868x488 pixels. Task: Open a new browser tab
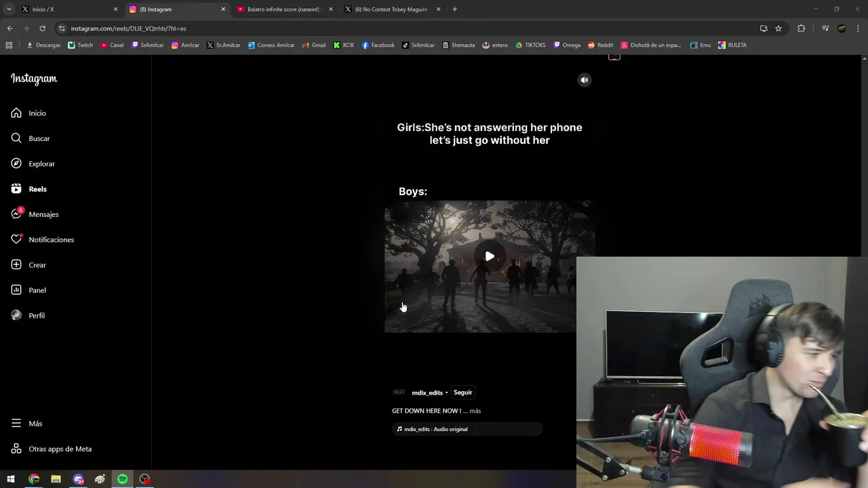[454, 9]
